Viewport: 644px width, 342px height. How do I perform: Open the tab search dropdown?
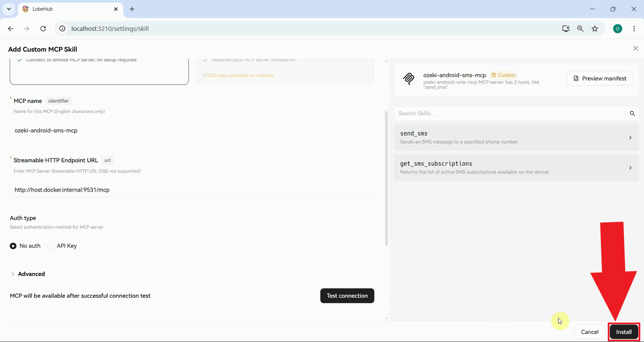(x=9, y=9)
